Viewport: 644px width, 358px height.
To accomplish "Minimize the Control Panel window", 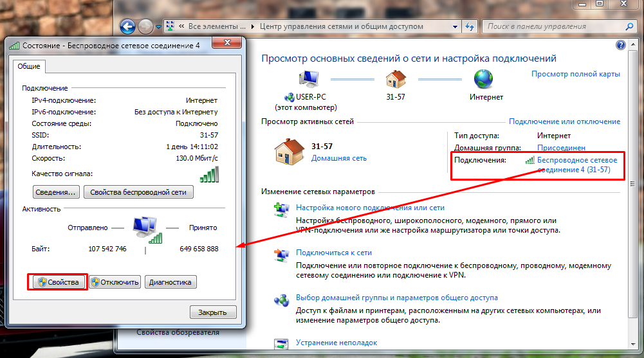I will pos(582,4).
